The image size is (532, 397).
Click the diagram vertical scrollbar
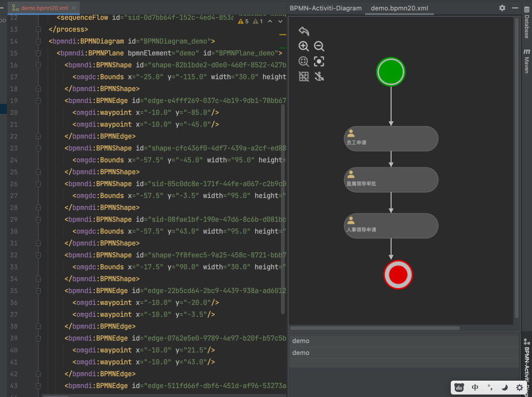[516, 168]
